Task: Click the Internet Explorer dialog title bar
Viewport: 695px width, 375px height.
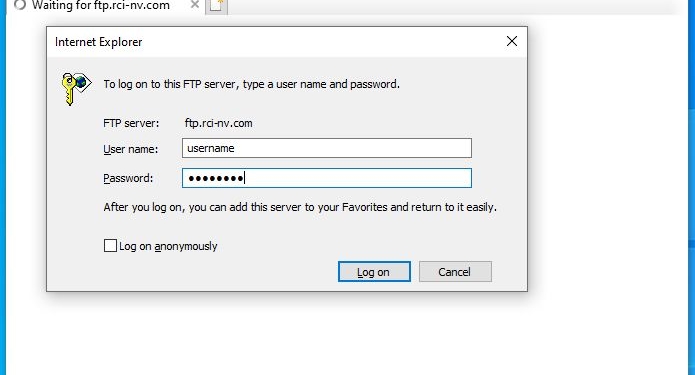Action: pyautogui.click(x=275, y=42)
